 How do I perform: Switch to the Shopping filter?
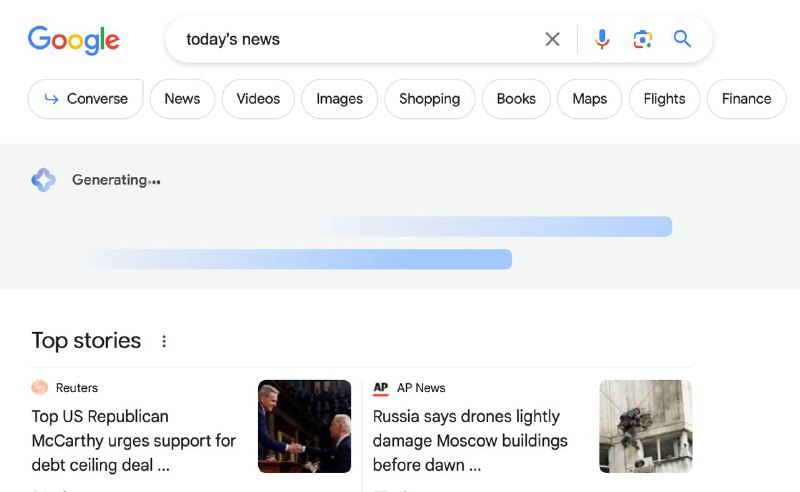(430, 99)
